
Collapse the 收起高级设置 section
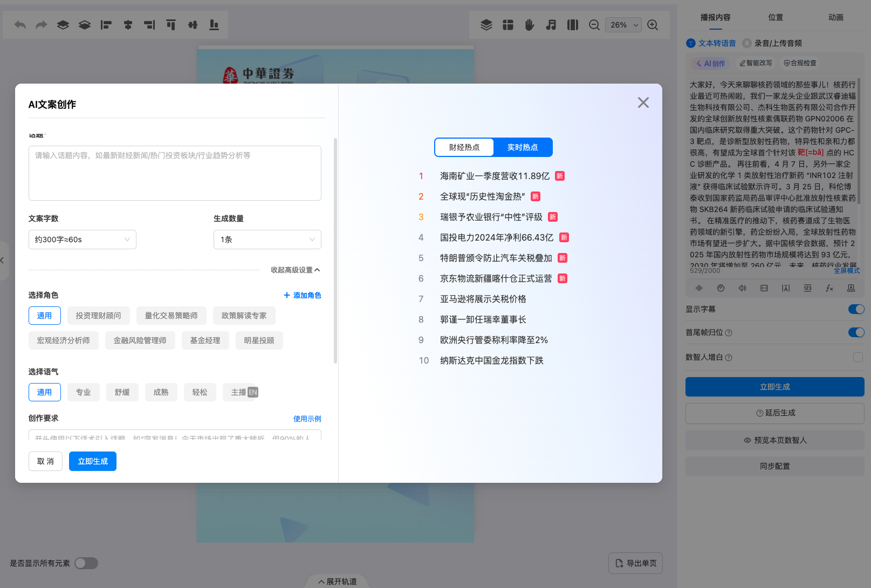(x=295, y=270)
